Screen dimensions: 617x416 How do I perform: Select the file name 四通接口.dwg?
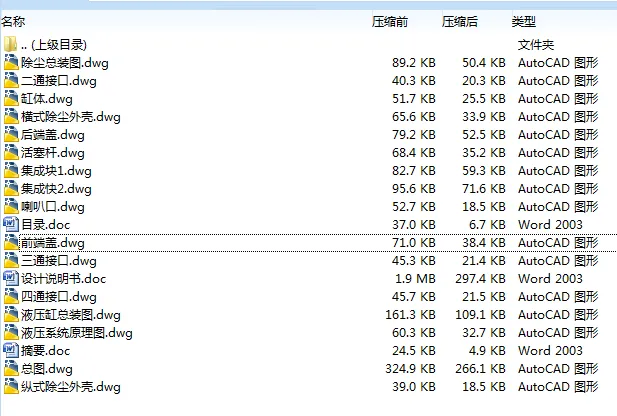coord(59,296)
